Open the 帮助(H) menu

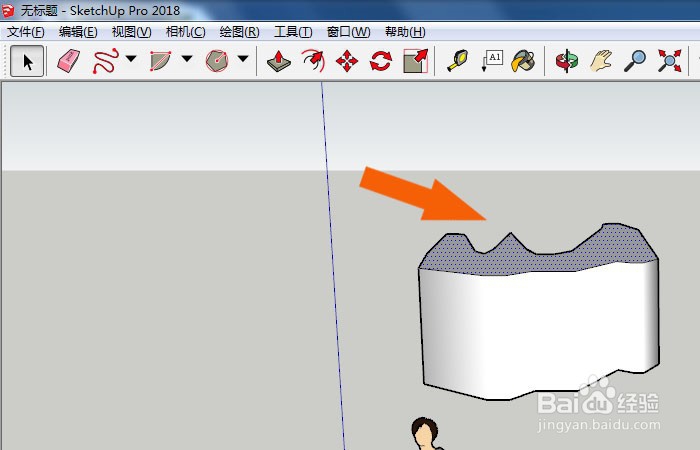(405, 32)
